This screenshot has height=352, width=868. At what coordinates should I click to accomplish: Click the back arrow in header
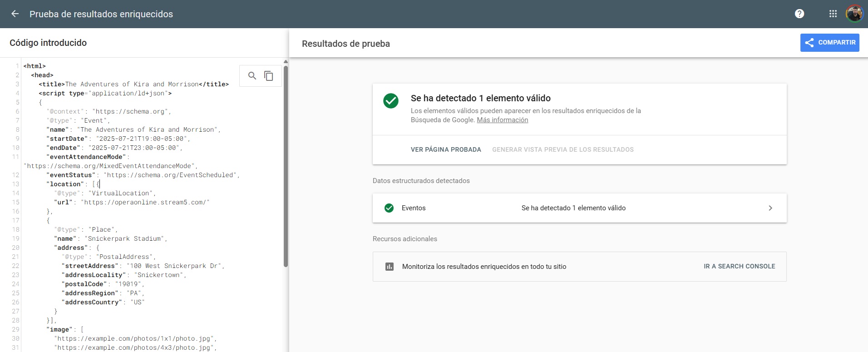pyautogui.click(x=15, y=14)
